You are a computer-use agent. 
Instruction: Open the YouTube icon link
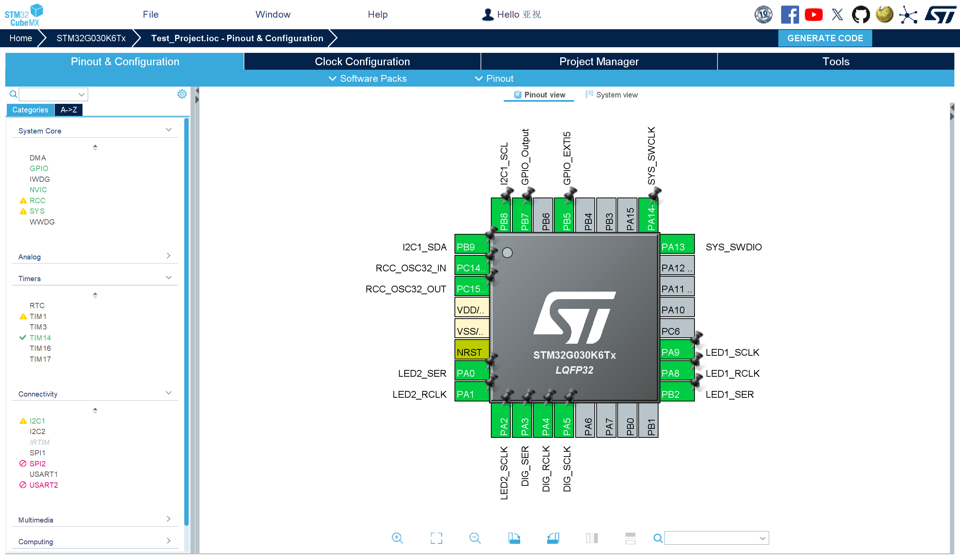813,15
